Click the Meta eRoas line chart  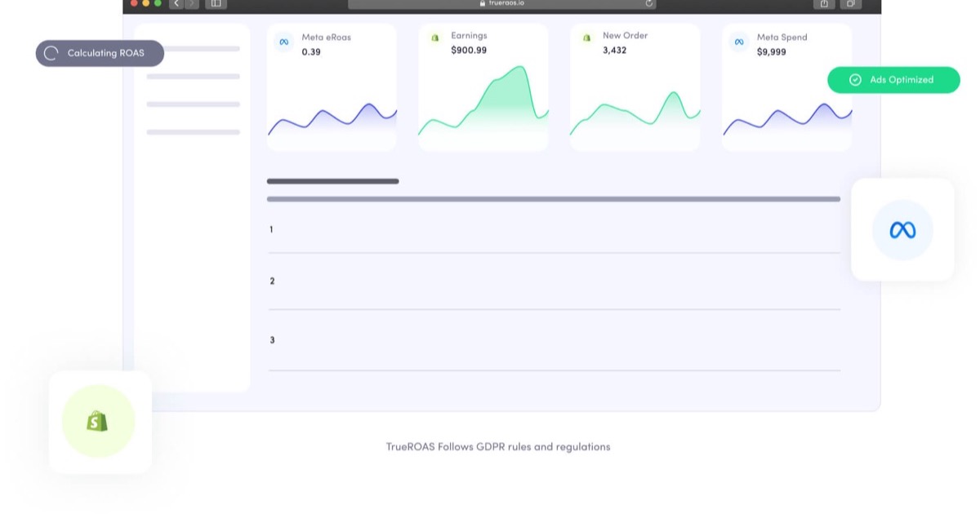point(332,120)
